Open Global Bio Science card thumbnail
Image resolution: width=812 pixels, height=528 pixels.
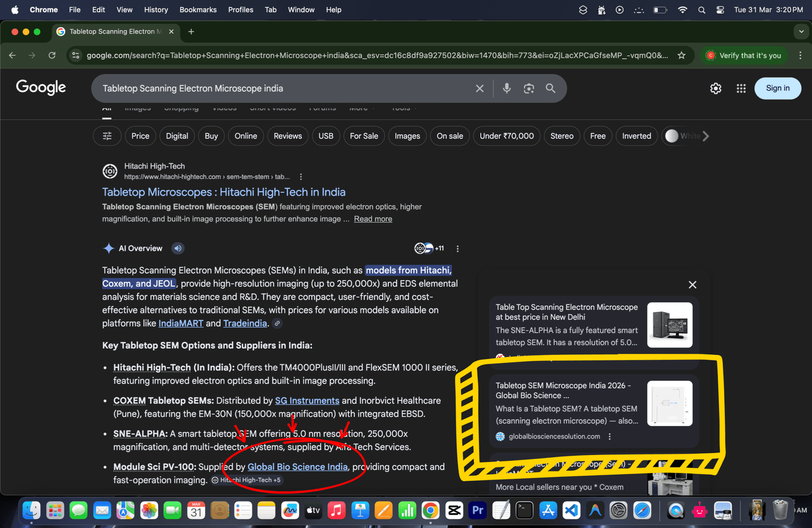pyautogui.click(x=670, y=403)
